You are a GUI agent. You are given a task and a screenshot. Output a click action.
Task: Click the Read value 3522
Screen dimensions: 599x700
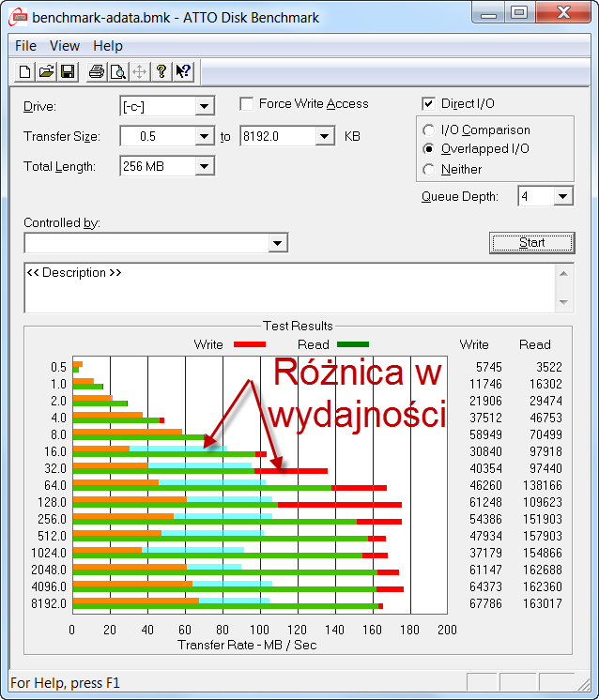pos(549,368)
